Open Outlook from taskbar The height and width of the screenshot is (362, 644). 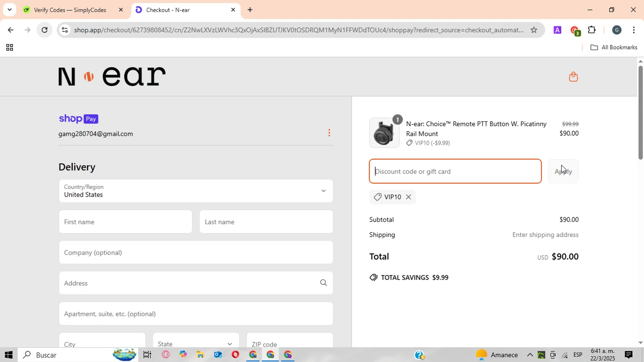(218, 355)
